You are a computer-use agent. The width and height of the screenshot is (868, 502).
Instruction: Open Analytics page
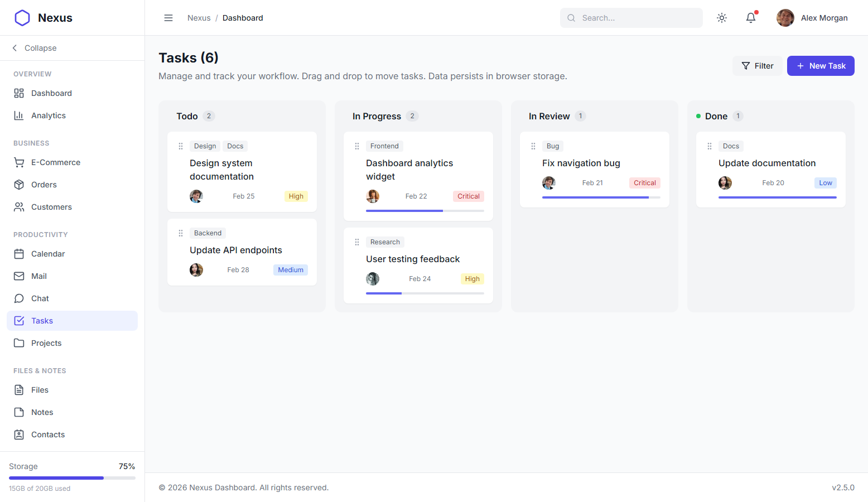click(x=72, y=115)
